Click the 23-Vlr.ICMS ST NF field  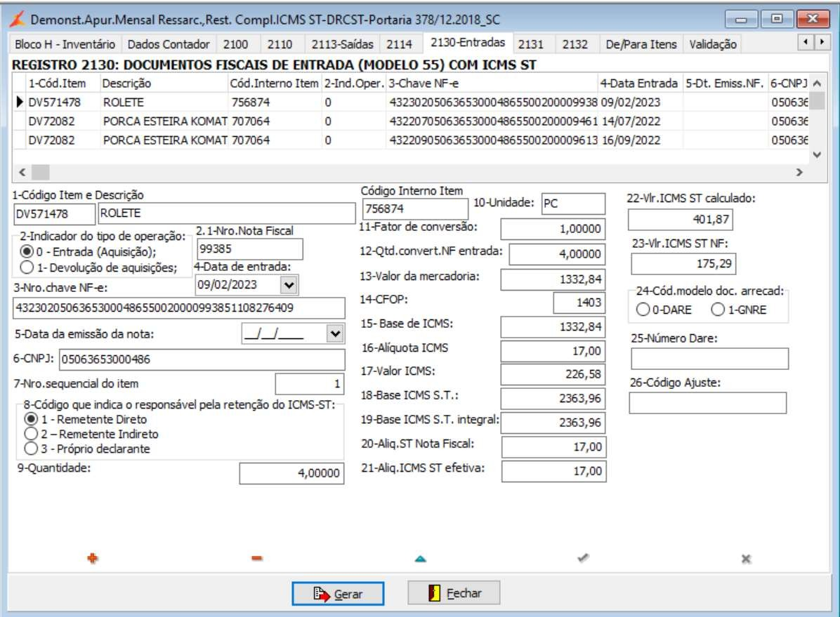(683, 264)
